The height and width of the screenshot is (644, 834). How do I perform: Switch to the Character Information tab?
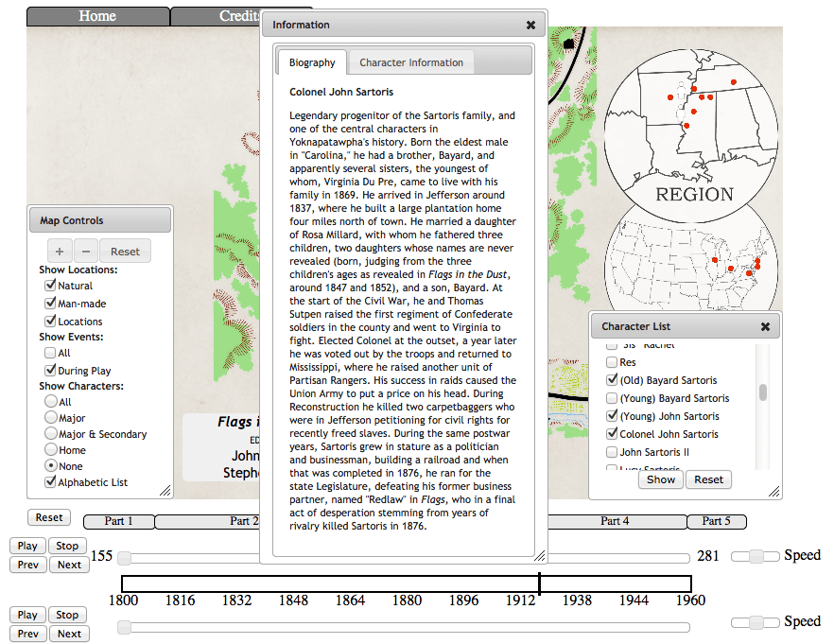click(x=411, y=63)
